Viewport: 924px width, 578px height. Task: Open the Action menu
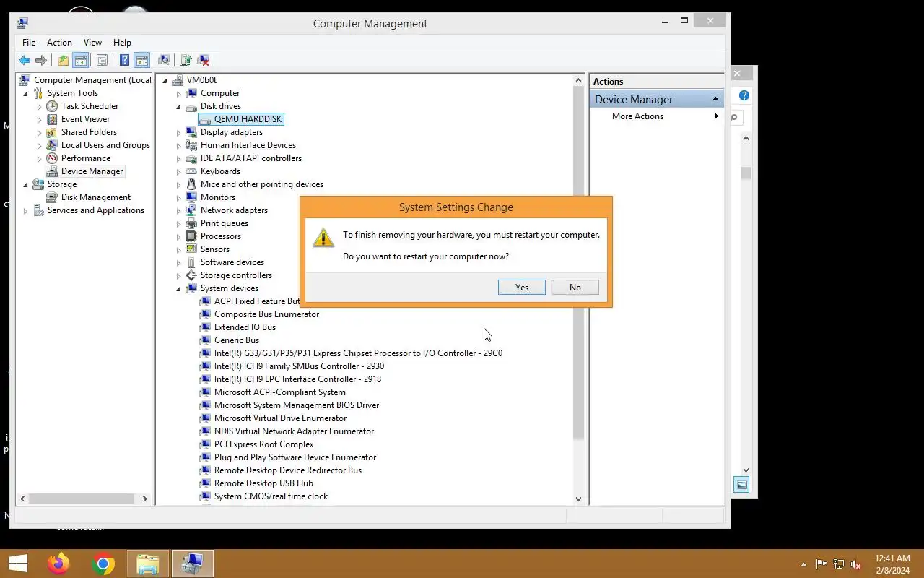point(59,43)
